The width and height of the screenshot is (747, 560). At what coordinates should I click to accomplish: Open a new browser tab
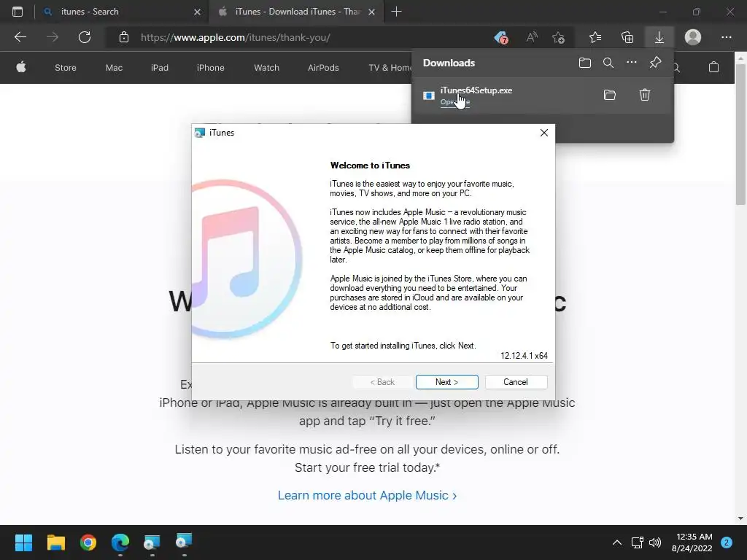click(x=396, y=12)
